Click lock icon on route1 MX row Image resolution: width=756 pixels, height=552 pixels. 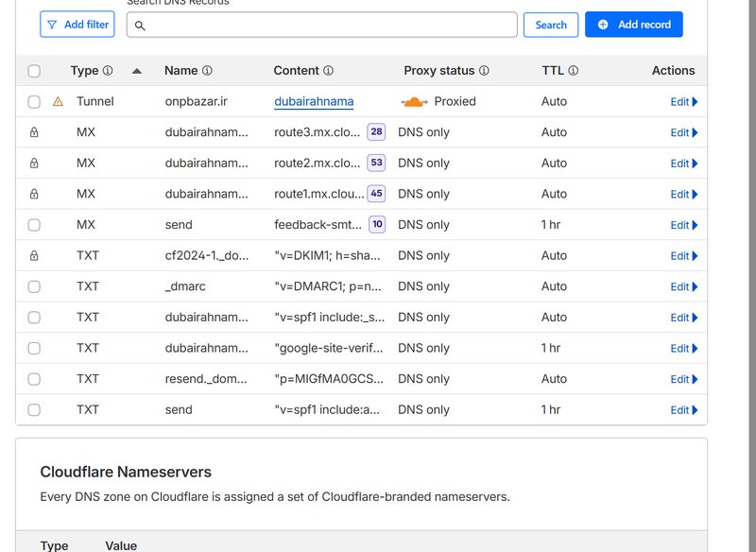(34, 194)
